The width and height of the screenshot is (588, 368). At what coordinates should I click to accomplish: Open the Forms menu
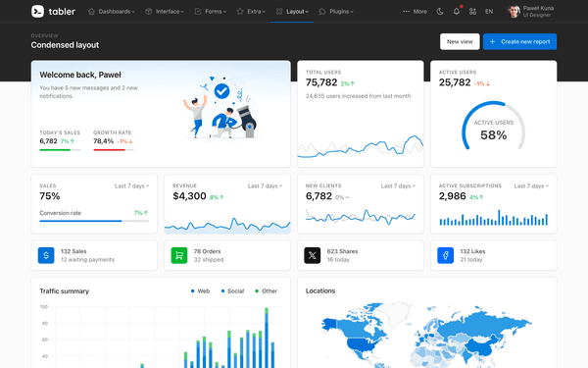click(x=211, y=12)
